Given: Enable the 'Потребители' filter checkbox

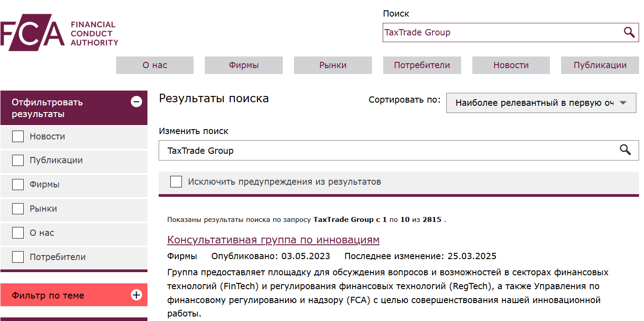Looking at the screenshot, I should point(17,257).
